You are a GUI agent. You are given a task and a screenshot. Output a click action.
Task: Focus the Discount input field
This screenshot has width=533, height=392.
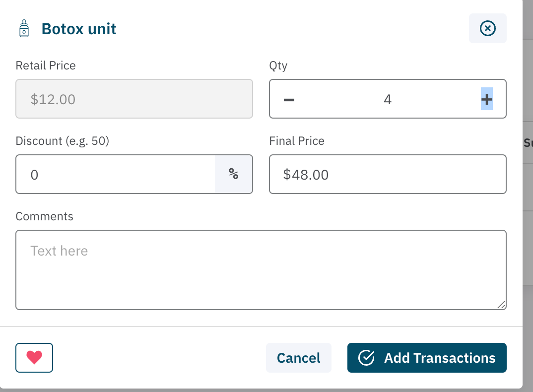pos(116,174)
